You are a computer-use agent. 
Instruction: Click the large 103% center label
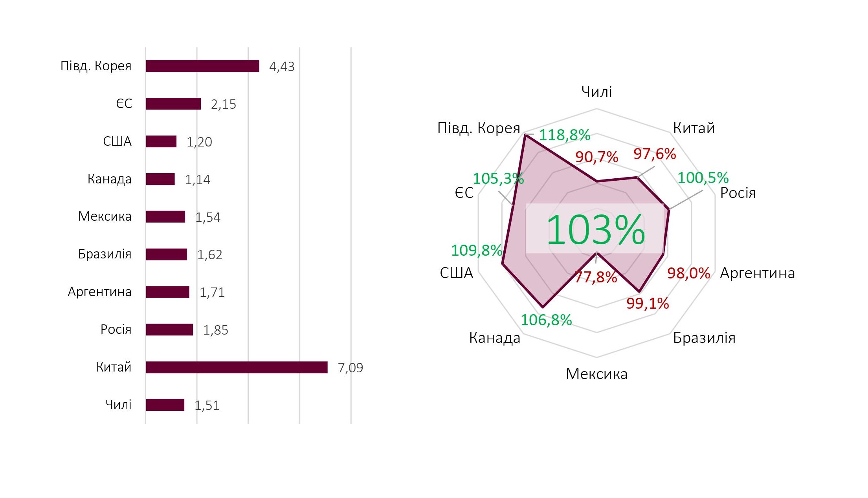pyautogui.click(x=595, y=230)
